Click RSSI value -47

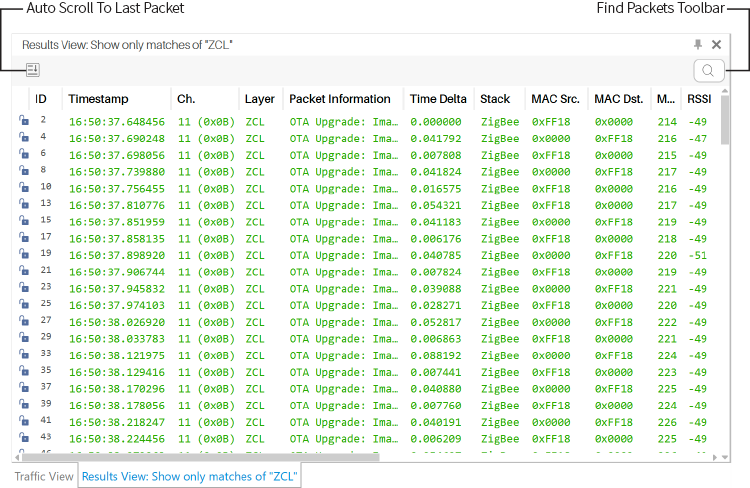tap(697, 139)
